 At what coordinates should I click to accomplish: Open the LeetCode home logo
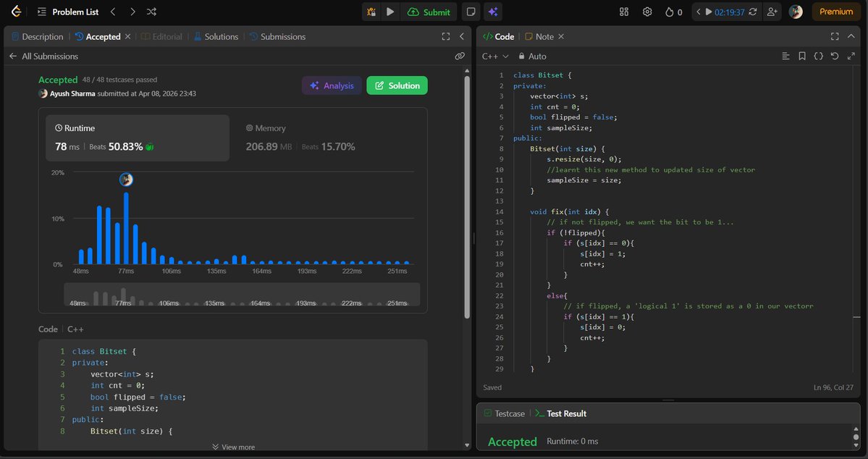coord(16,12)
